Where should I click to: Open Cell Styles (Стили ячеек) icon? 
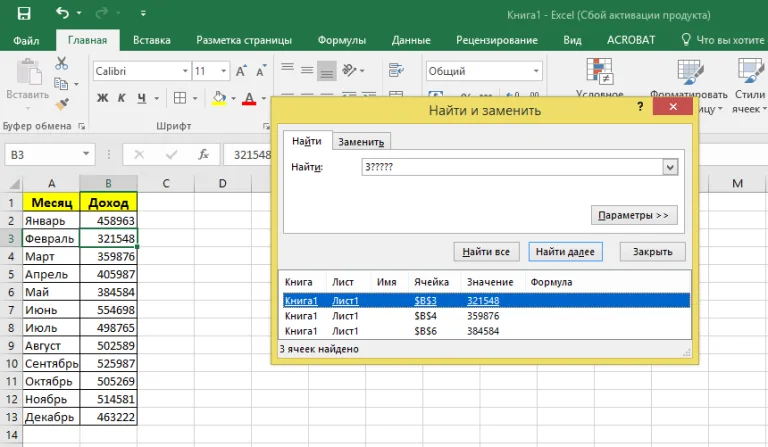(x=749, y=71)
